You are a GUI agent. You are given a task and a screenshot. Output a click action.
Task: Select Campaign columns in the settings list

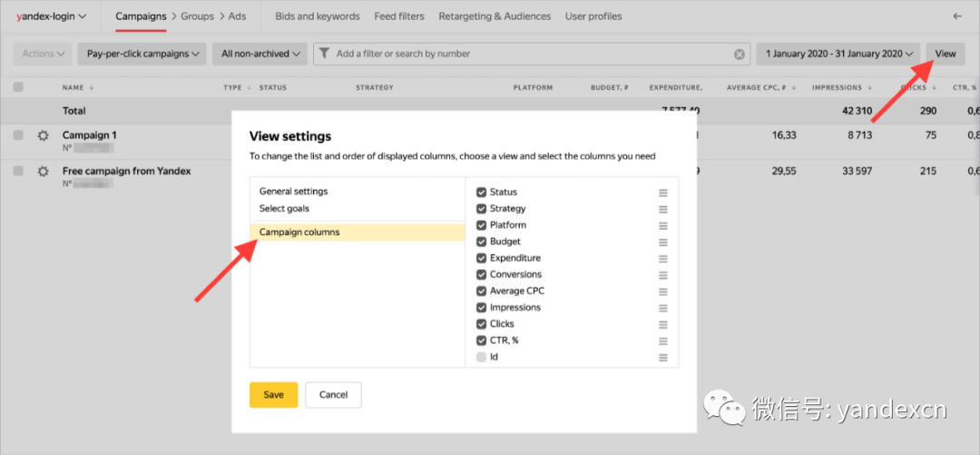pos(299,232)
